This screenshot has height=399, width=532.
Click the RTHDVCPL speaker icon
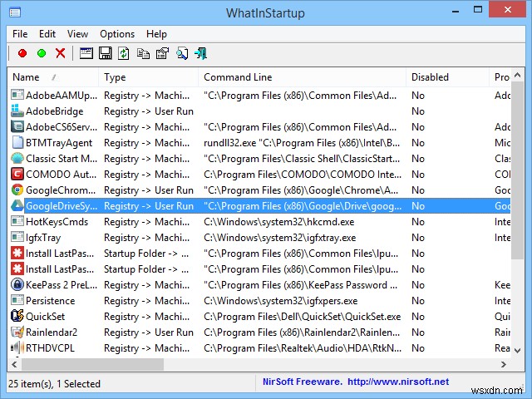coord(17,347)
